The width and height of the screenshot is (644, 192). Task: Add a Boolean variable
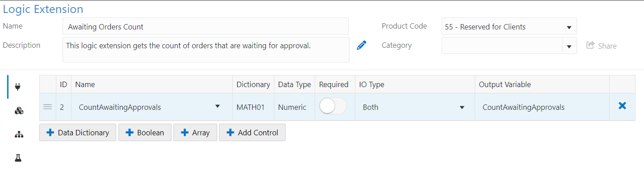pos(145,133)
